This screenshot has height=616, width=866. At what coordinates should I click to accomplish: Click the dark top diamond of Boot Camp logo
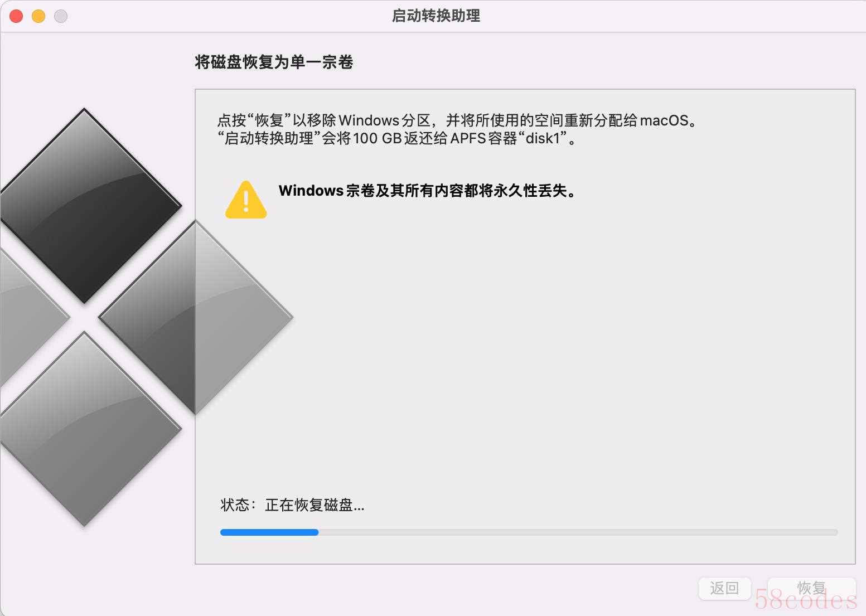click(85, 206)
